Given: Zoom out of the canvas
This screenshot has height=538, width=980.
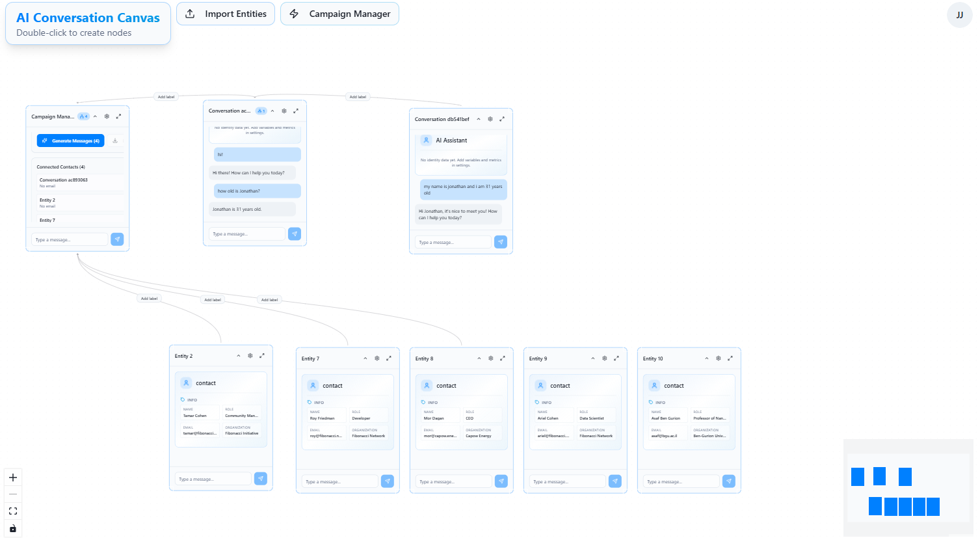Looking at the screenshot, I should click(x=13, y=494).
